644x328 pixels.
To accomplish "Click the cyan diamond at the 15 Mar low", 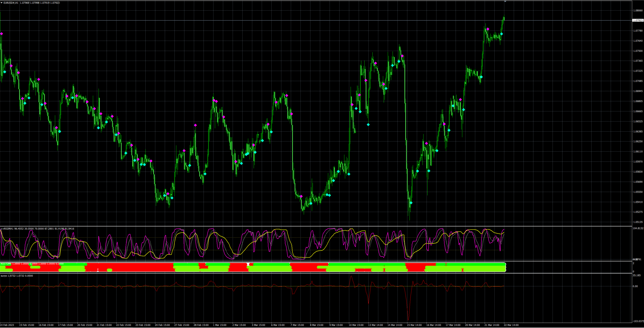I will coord(411,203).
